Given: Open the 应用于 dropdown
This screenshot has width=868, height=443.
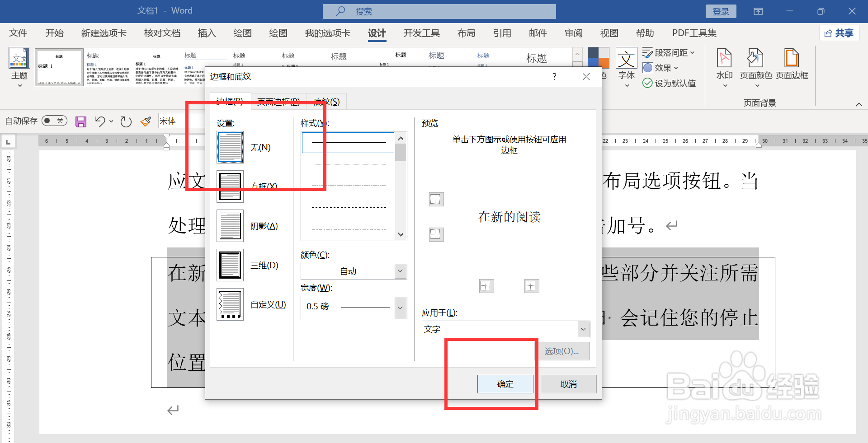Looking at the screenshot, I should 583,329.
